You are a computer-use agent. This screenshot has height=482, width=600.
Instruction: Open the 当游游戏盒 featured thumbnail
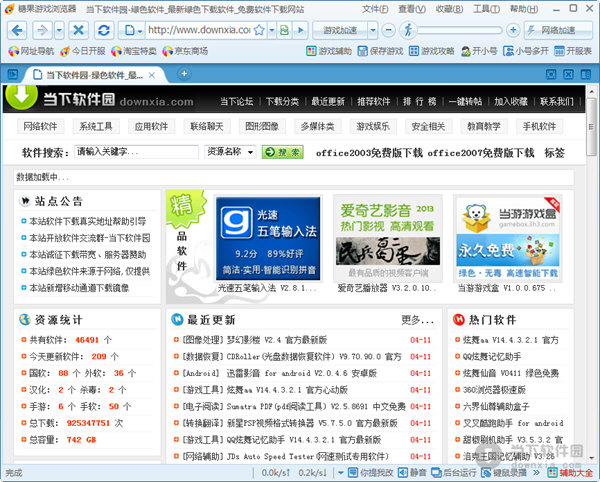(x=507, y=238)
